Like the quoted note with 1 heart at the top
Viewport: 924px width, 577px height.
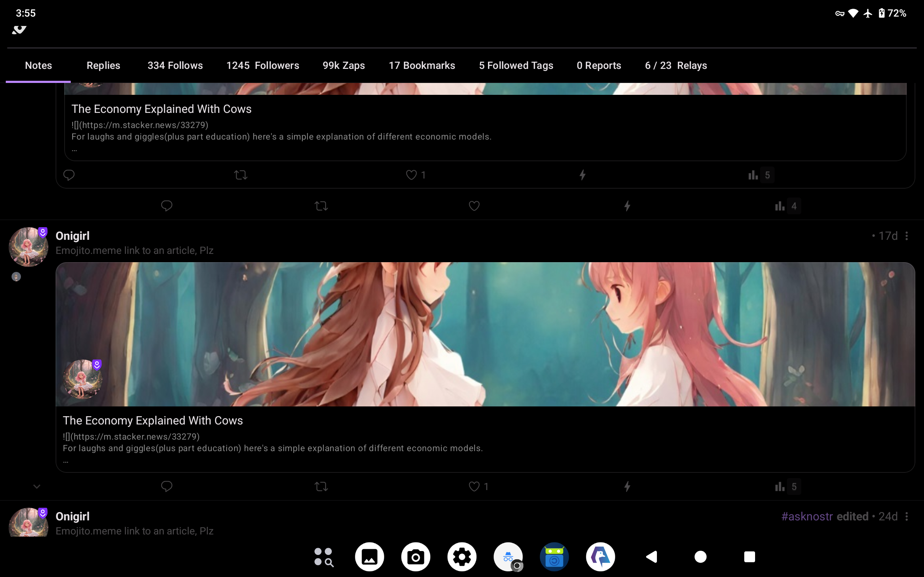(x=411, y=175)
